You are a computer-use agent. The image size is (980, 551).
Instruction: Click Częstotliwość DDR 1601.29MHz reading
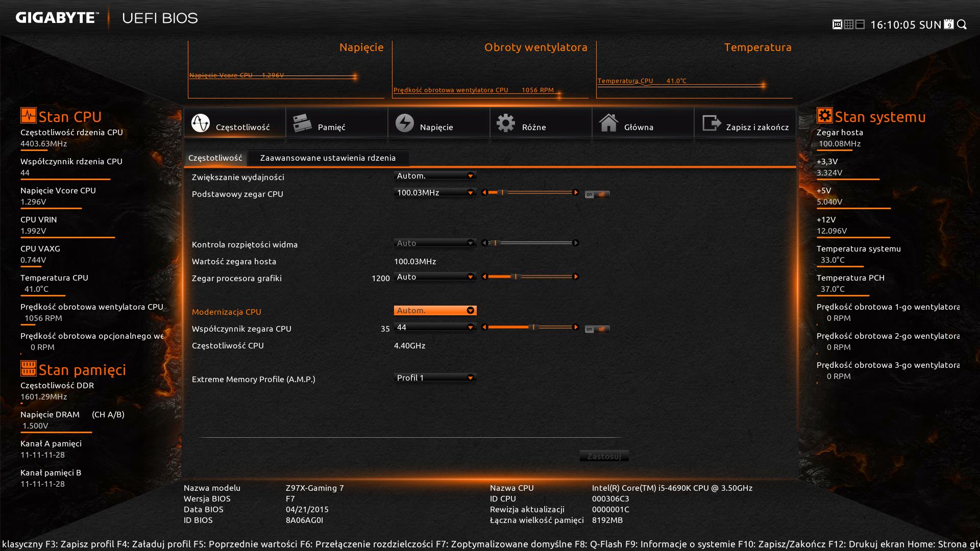[x=44, y=397]
